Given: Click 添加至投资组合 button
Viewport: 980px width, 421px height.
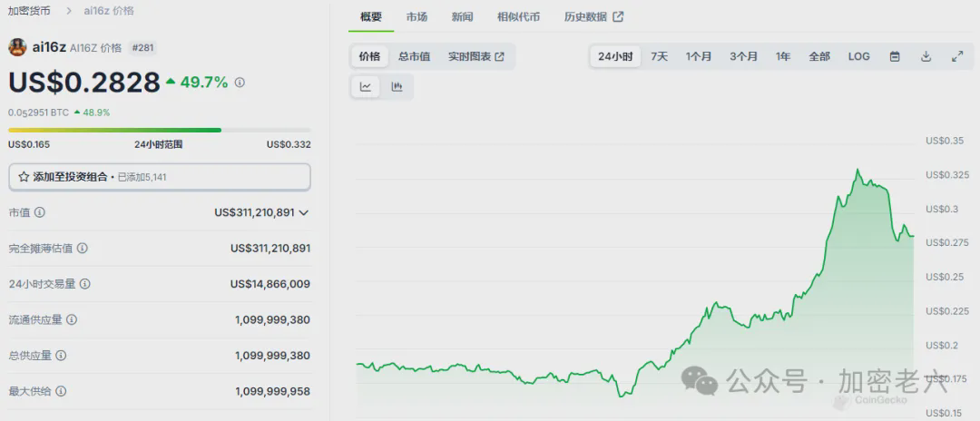Looking at the screenshot, I should point(160,177).
